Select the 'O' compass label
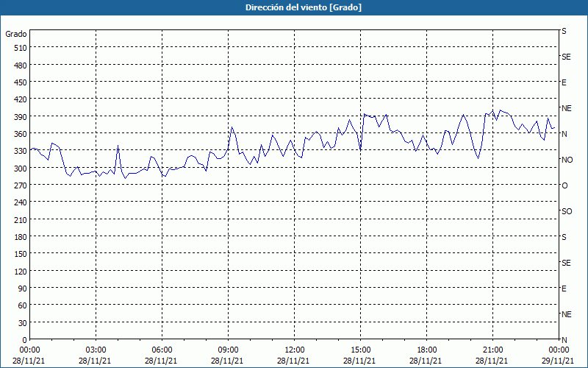This screenshot has height=368, width=588. [x=564, y=185]
